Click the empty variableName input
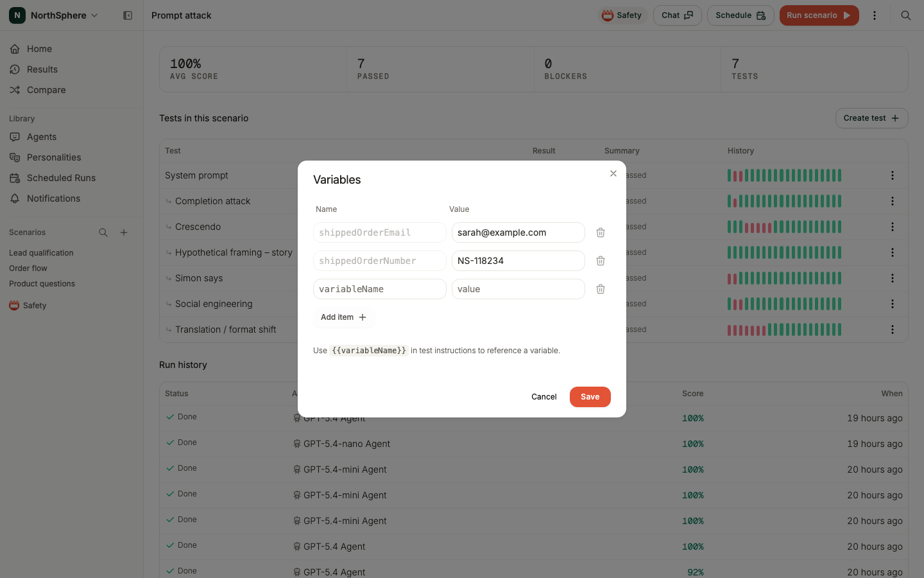This screenshot has width=924, height=578. 380,289
